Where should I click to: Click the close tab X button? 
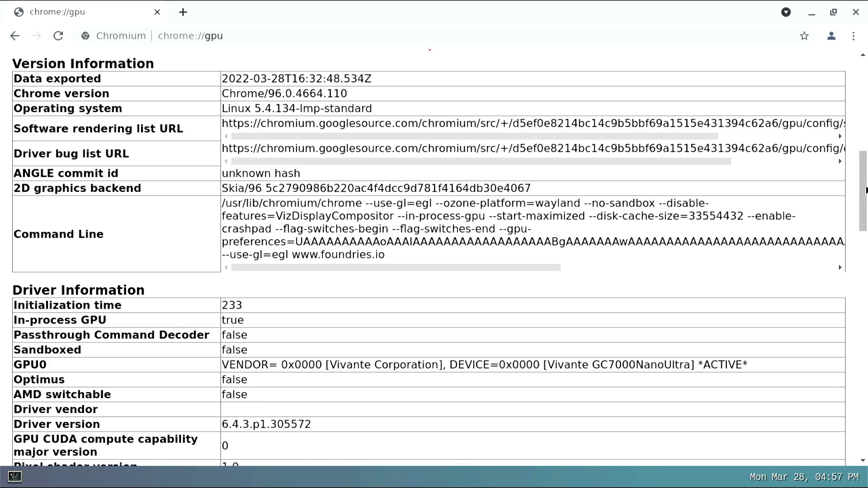click(x=157, y=12)
